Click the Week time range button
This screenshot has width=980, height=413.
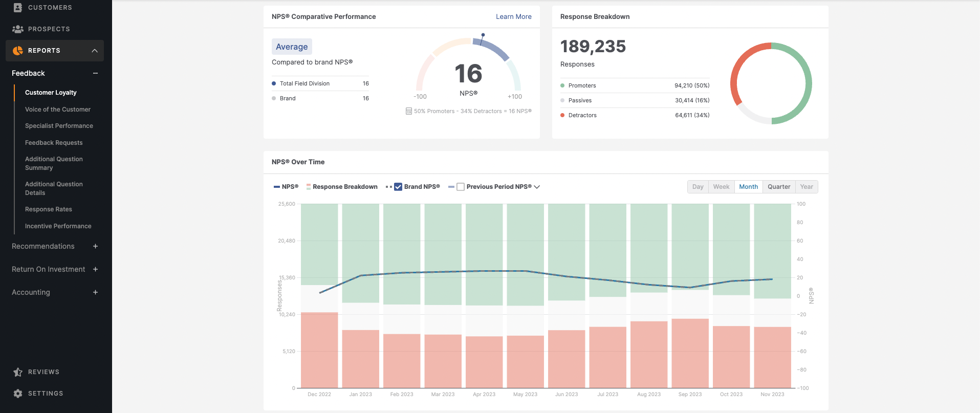(721, 187)
